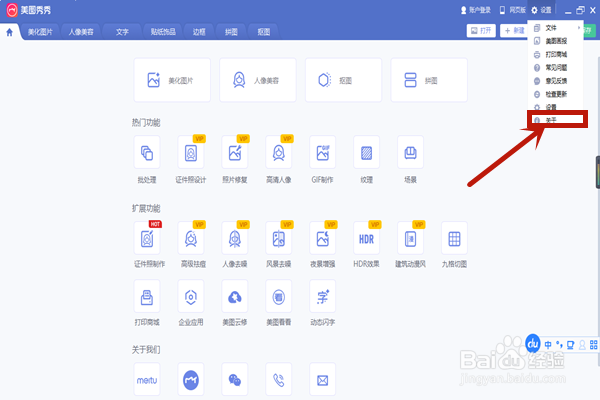
Task: Launch the 批处理 tool icon
Action: [147, 152]
